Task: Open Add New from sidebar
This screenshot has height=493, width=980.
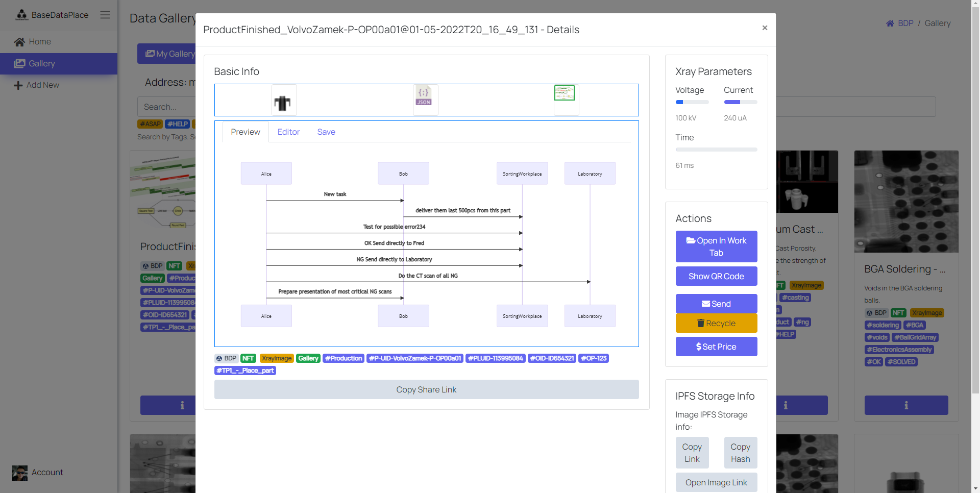Action: (x=42, y=85)
